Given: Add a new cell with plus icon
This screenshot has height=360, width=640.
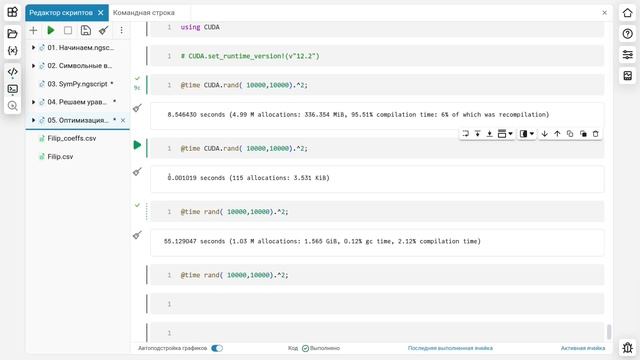Looking at the screenshot, I should click(x=33, y=30).
